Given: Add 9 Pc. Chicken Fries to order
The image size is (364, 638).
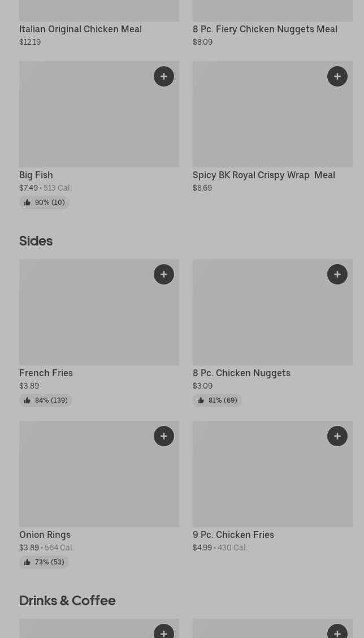Looking at the screenshot, I should 337,436.
